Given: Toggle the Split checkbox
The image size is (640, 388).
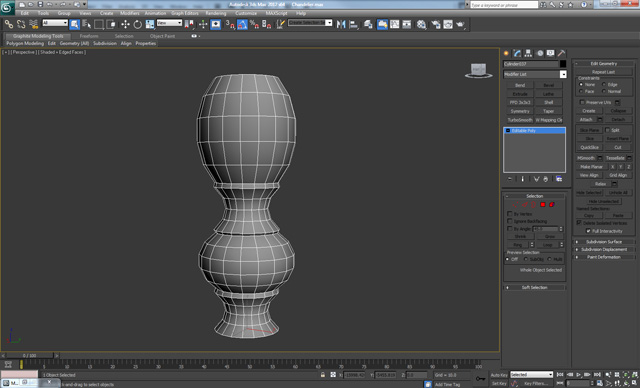Looking at the screenshot, I should tap(607, 130).
